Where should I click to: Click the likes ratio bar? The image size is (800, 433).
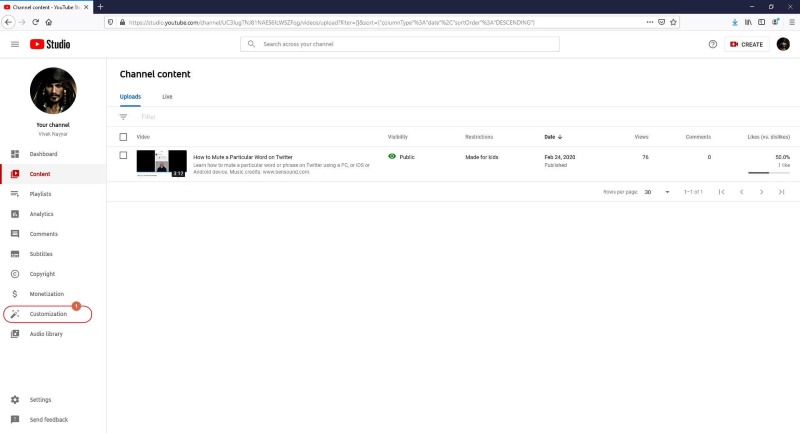pyautogui.click(x=769, y=173)
